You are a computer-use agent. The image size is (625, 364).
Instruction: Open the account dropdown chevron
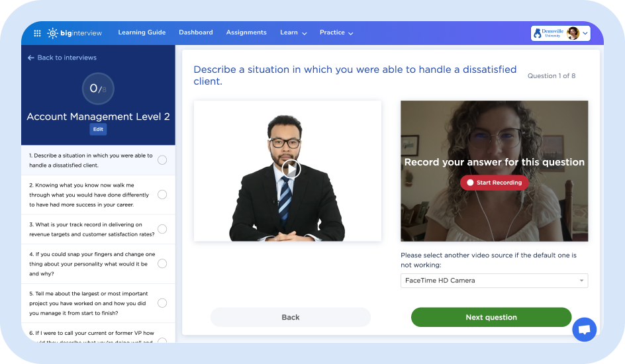coord(585,34)
